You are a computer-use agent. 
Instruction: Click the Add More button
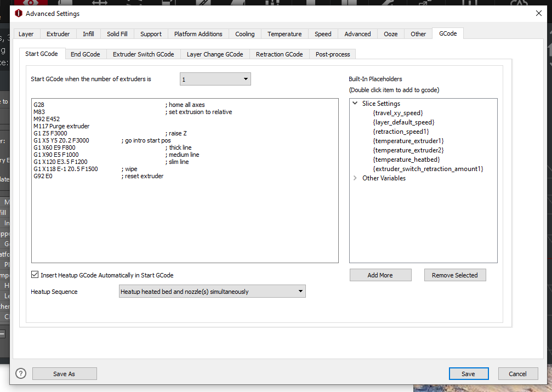click(380, 275)
